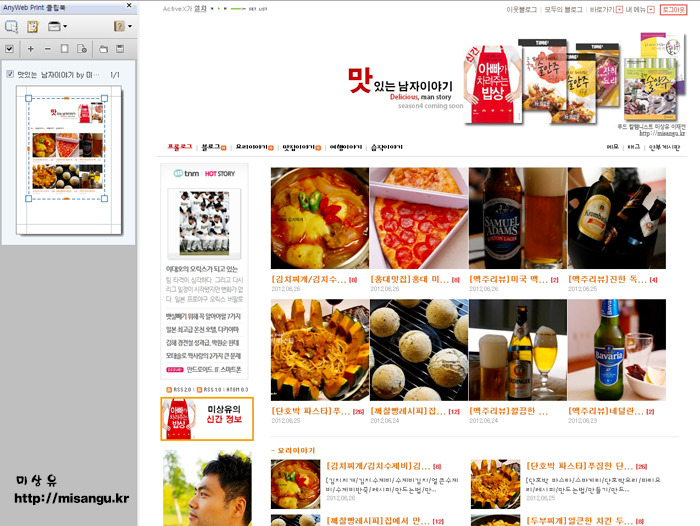This screenshot has width=700, height=526.
Task: Select the 요리이야기 menu tab
Action: (x=251, y=147)
